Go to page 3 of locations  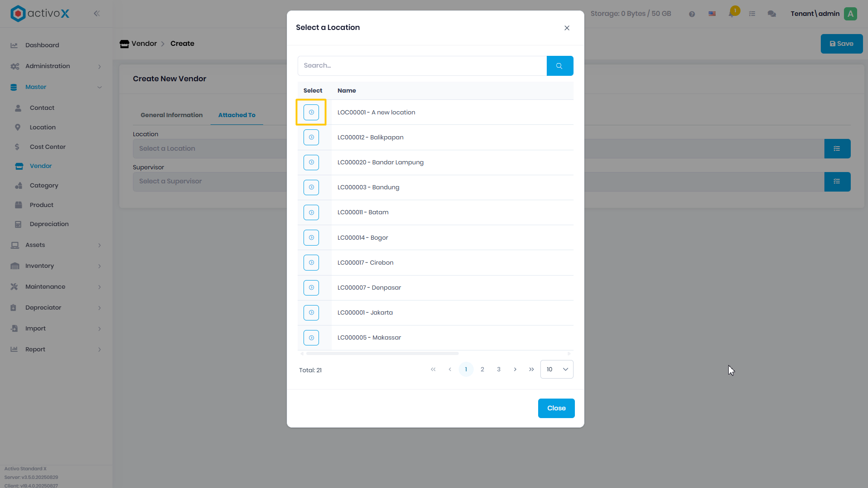click(499, 369)
